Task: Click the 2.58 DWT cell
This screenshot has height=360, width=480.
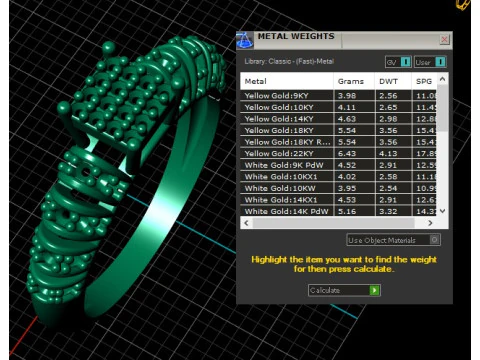Action: pyautogui.click(x=393, y=177)
